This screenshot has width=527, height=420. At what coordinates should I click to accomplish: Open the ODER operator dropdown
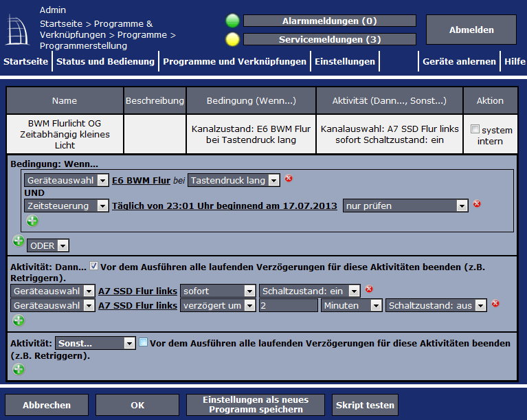tap(48, 246)
